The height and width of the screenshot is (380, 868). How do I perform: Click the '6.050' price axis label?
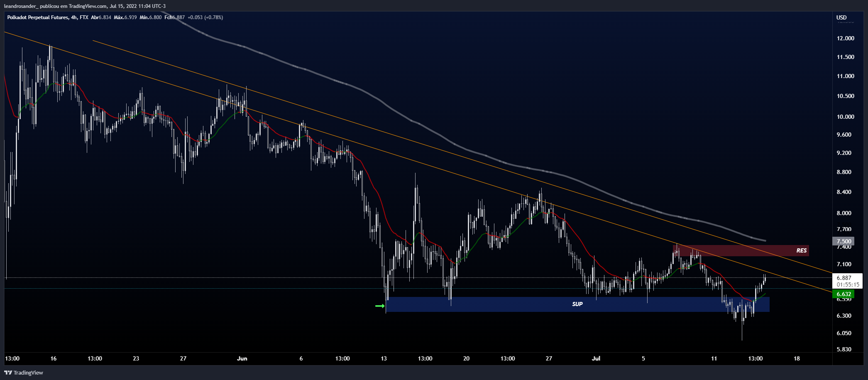844,333
